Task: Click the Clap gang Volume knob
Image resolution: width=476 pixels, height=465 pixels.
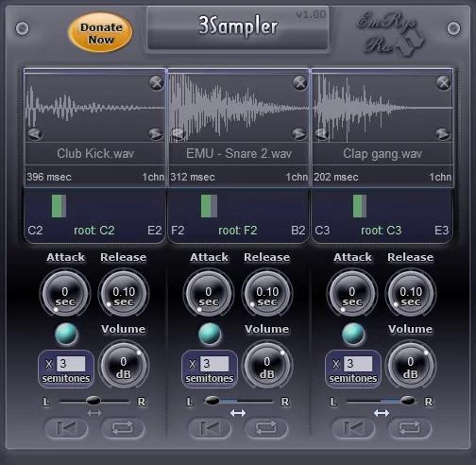Action: (411, 366)
